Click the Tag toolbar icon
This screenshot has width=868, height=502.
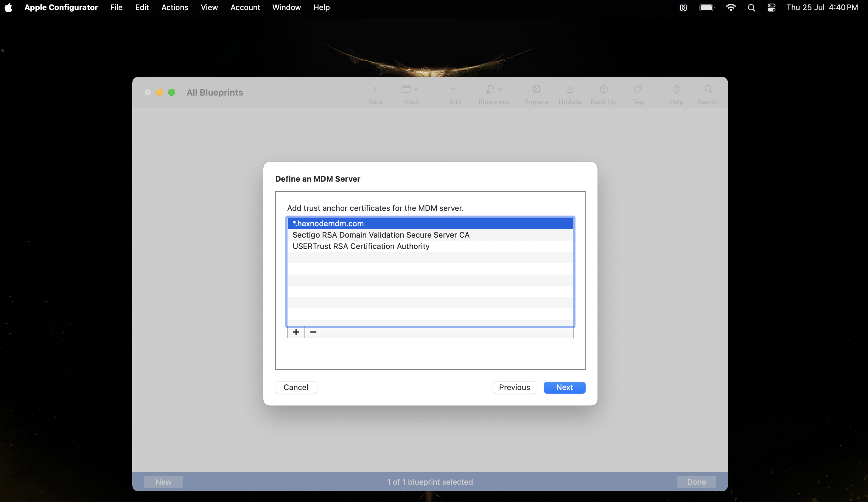637,90
